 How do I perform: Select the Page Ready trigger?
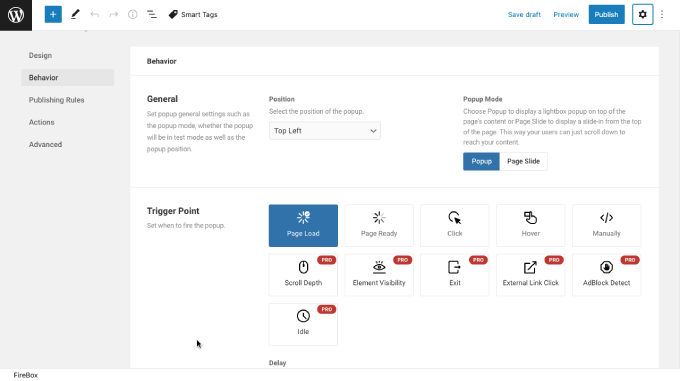(379, 225)
